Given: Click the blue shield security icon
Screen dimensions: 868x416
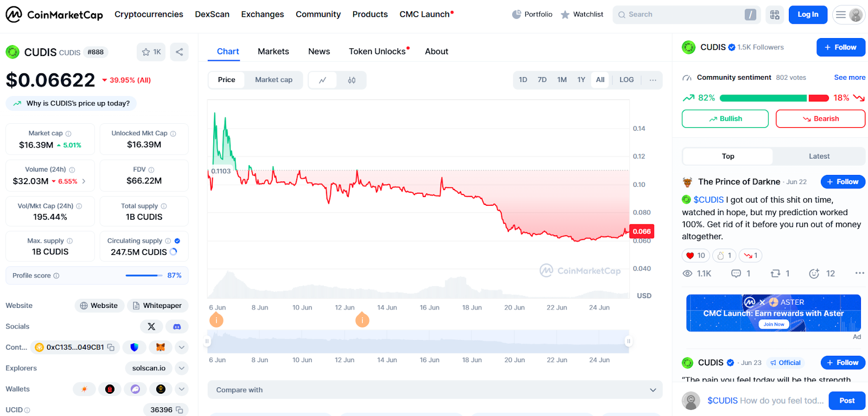Looking at the screenshot, I should point(135,347).
